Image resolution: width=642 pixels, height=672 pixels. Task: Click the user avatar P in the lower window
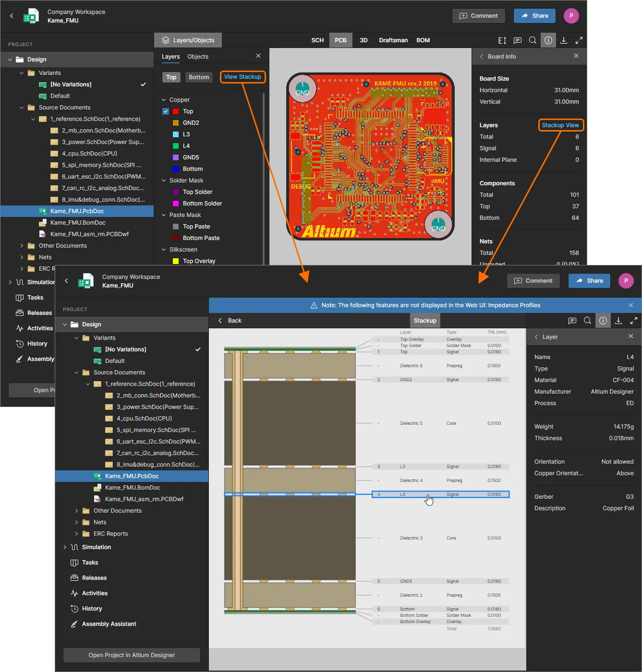(626, 281)
